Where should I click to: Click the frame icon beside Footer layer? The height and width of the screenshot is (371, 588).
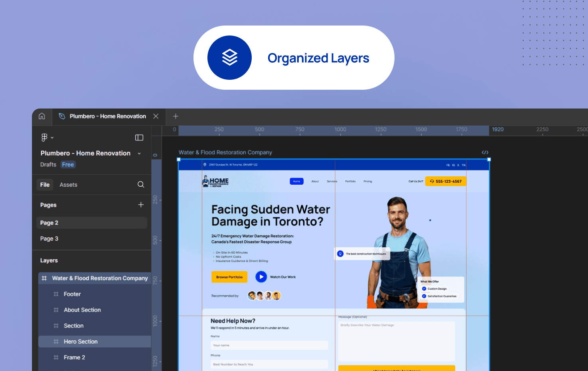click(x=56, y=294)
